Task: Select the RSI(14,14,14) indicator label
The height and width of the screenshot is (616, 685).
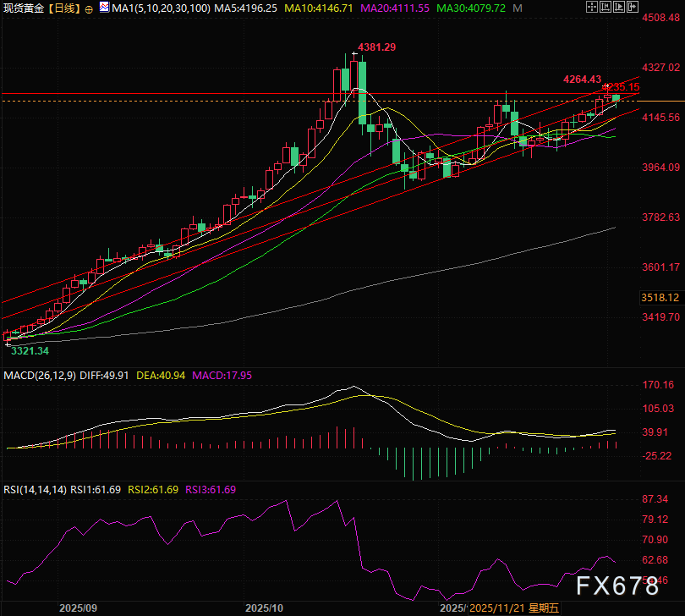Action: 34,489
